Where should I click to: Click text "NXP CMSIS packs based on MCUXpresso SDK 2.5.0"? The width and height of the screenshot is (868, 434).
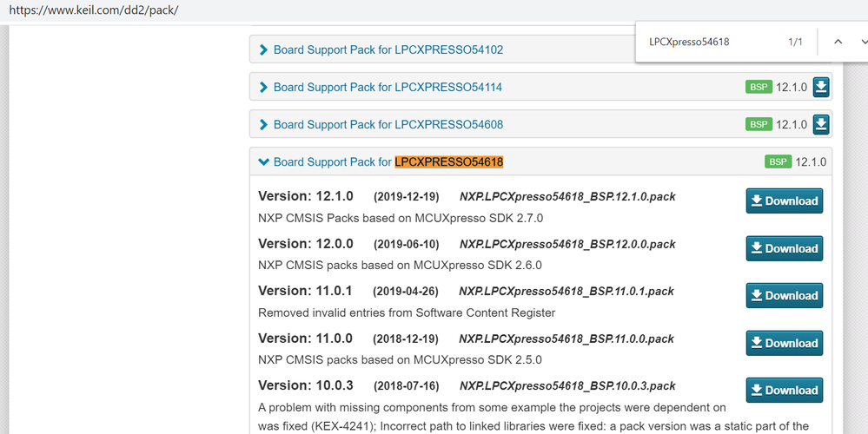[400, 360]
